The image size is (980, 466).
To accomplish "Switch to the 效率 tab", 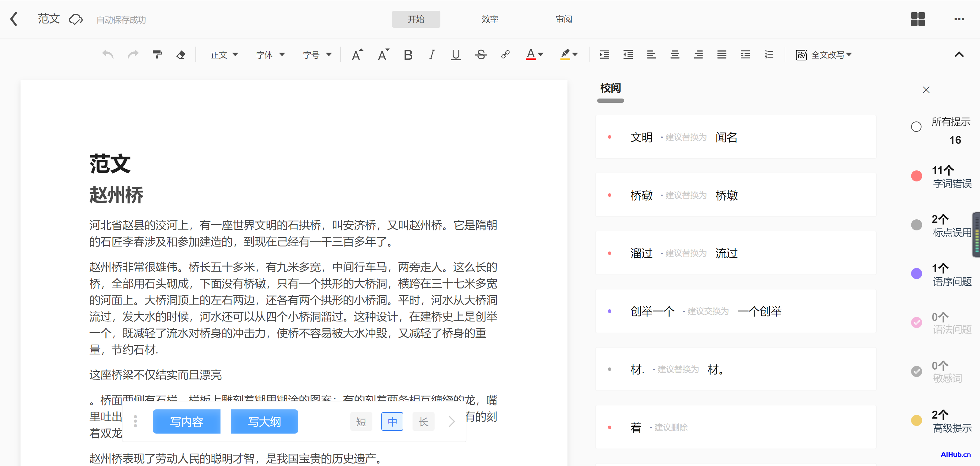I will (490, 19).
